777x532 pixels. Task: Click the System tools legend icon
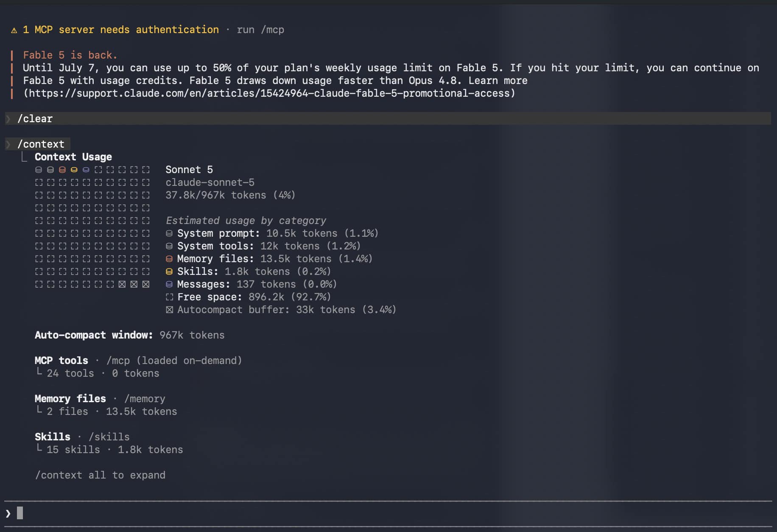169,246
